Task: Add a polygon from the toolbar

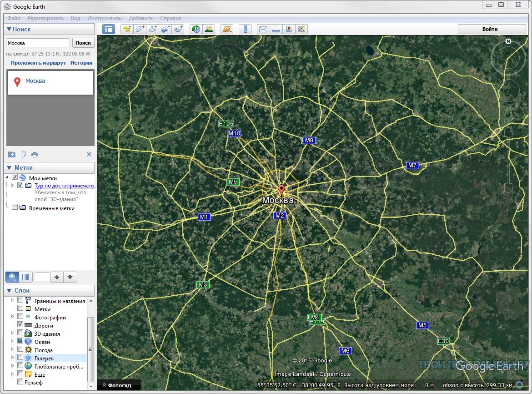Action: 140,29
